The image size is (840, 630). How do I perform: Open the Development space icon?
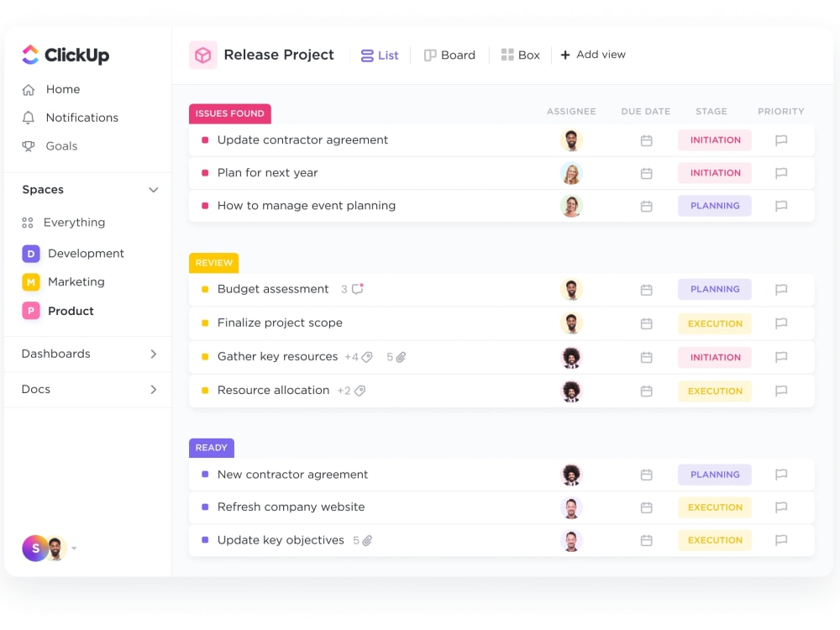click(31, 253)
